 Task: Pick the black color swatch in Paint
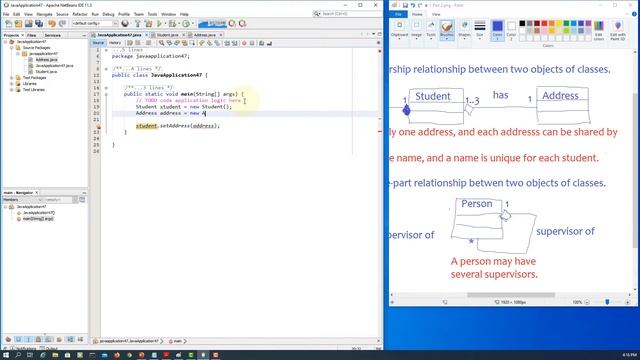pos(522,24)
